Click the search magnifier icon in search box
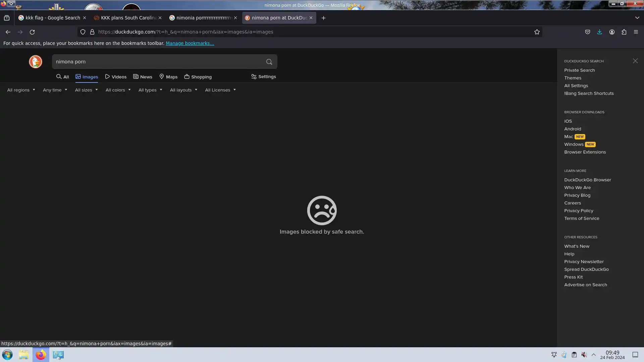This screenshot has width=644, height=362. coord(269,62)
